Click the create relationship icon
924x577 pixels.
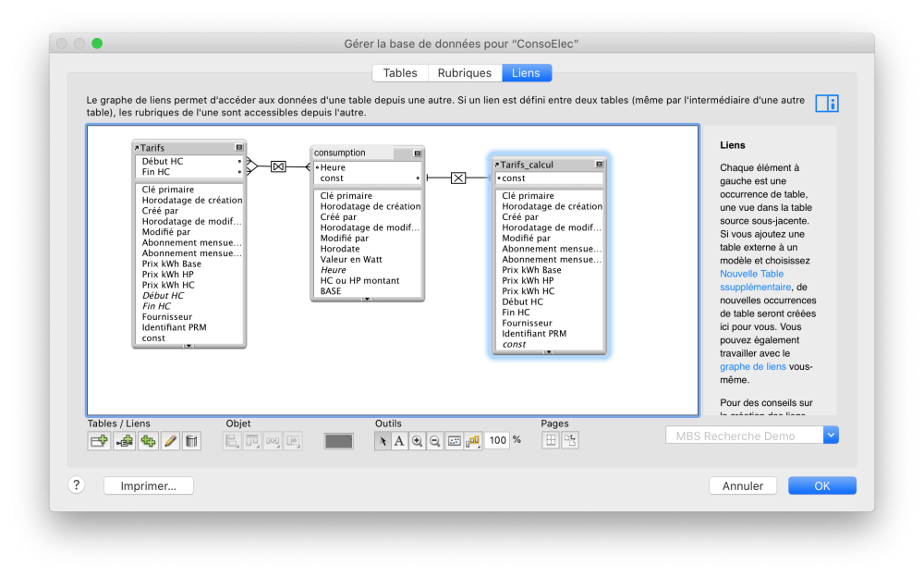[123, 441]
